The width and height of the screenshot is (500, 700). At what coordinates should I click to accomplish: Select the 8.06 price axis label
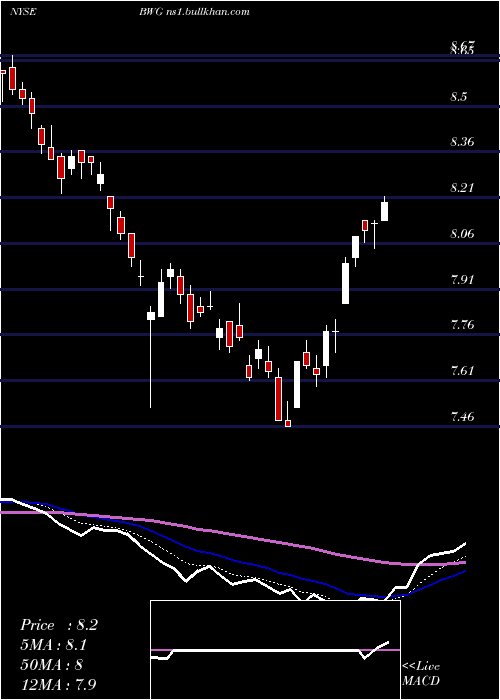point(462,233)
